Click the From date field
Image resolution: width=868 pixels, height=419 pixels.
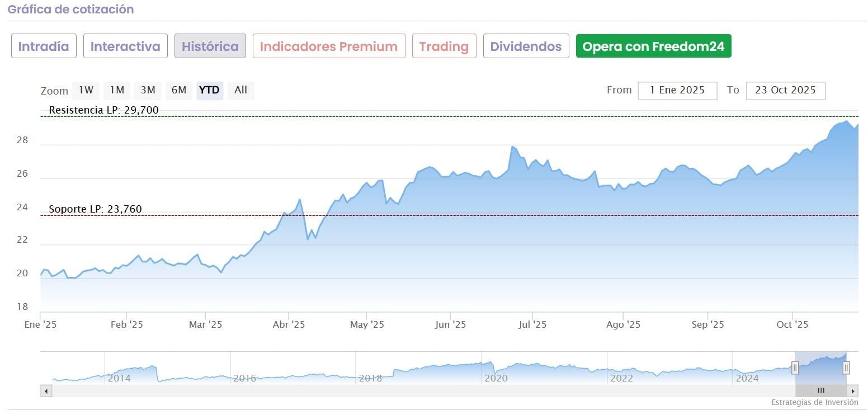(x=677, y=91)
